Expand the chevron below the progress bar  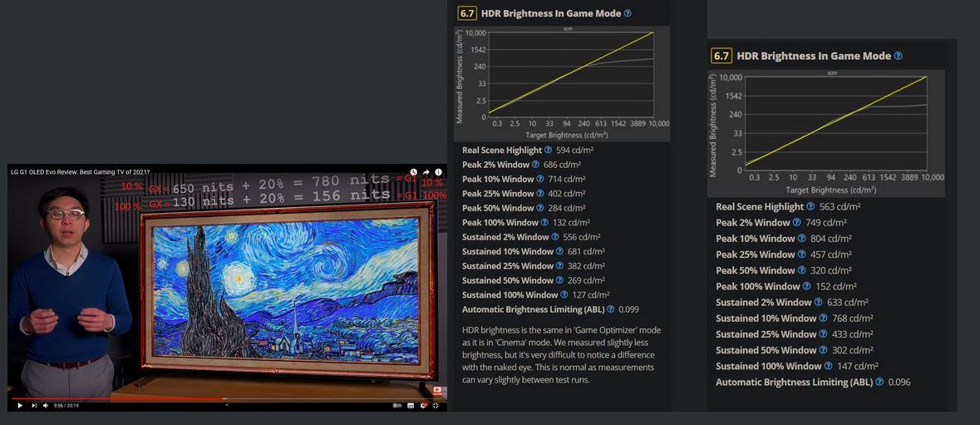click(227, 405)
